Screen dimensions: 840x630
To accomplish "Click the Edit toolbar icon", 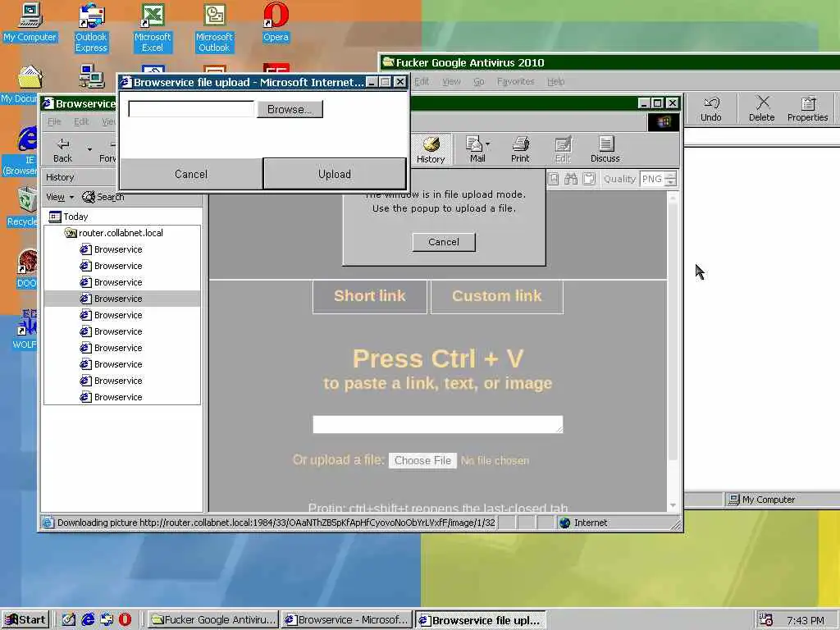I will click(x=563, y=149).
